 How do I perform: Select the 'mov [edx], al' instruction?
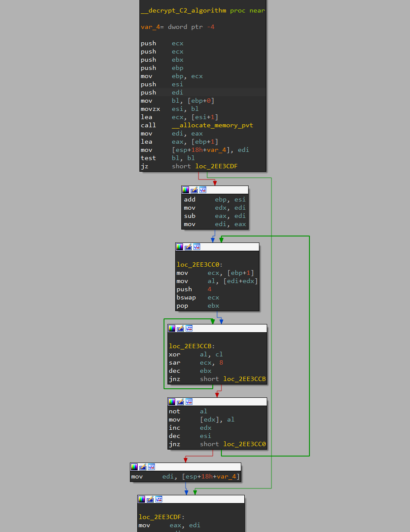click(202, 419)
